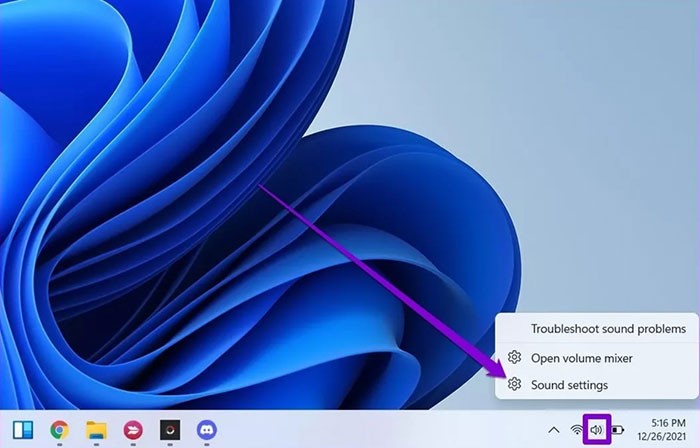The height and width of the screenshot is (448, 700).
Task: Launch File Explorer from the taskbar
Action: tap(96, 430)
